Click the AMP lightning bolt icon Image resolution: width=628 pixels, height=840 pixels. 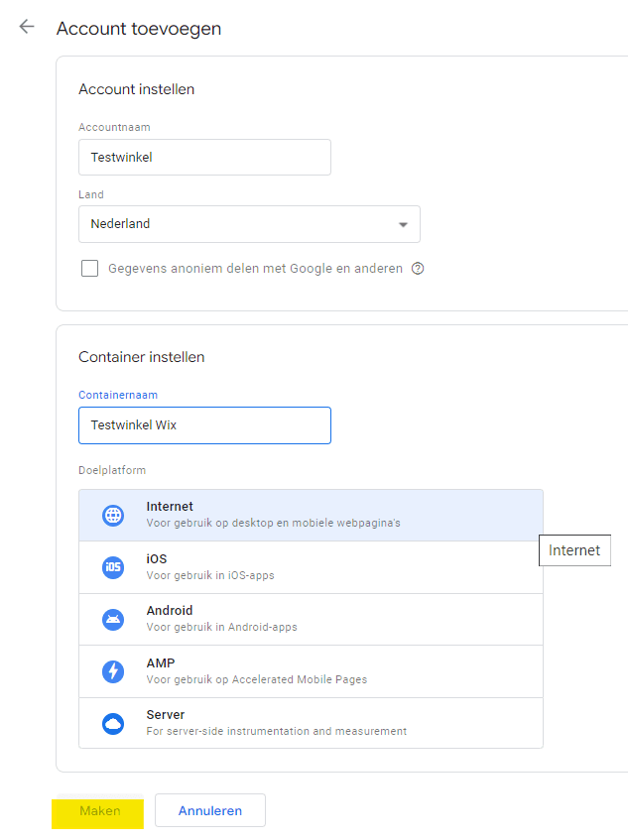[113, 671]
